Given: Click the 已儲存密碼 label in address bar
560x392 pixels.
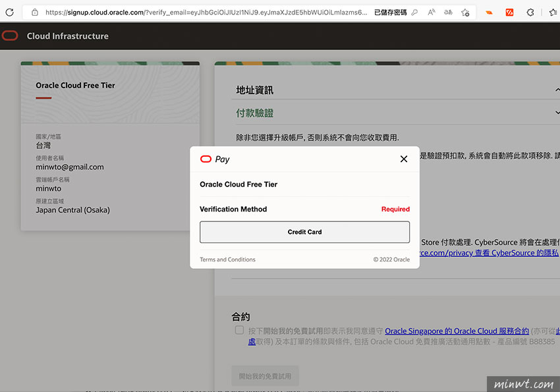Looking at the screenshot, I should click(x=391, y=13).
